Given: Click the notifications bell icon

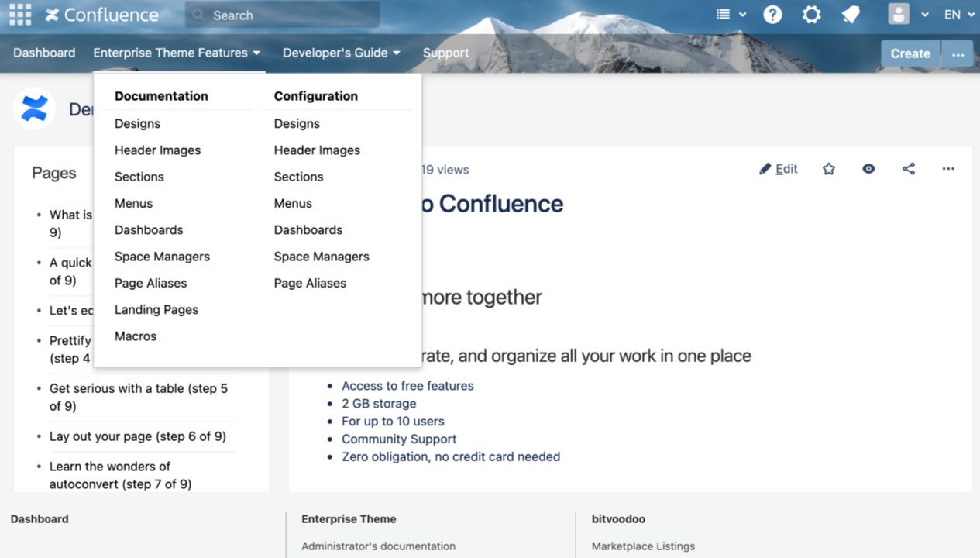Looking at the screenshot, I should [x=851, y=15].
